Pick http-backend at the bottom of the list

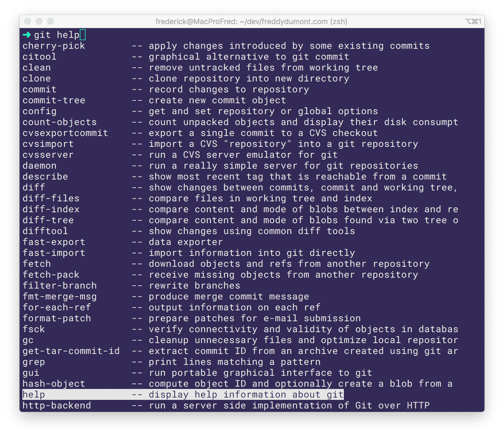pyautogui.click(x=57, y=405)
